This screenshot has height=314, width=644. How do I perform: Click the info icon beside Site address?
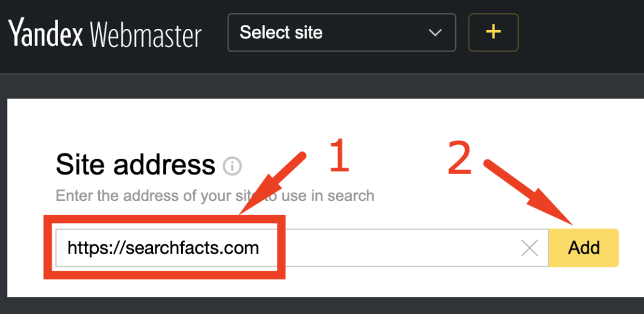tap(232, 166)
